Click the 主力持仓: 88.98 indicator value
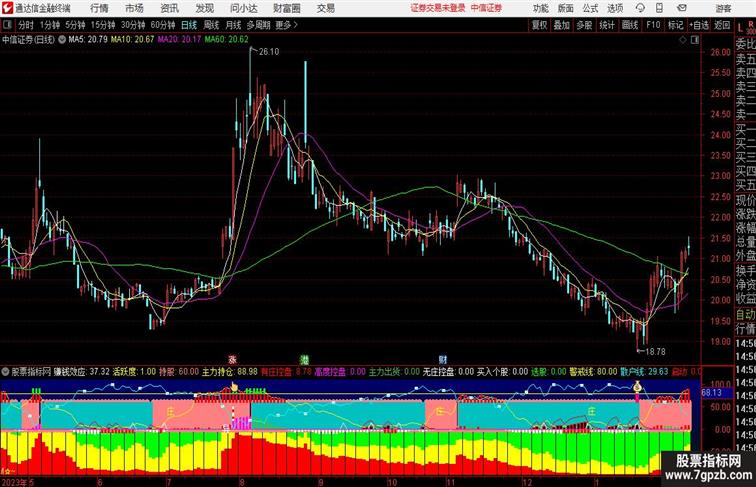 point(230,372)
